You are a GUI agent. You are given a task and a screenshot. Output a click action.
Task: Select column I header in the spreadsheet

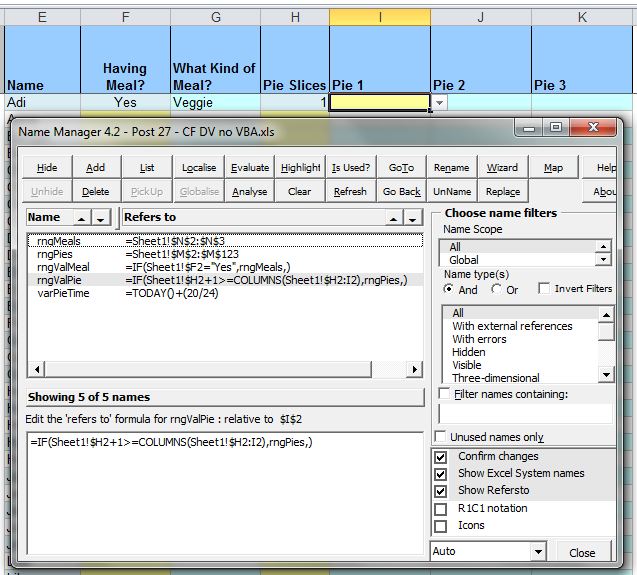[x=380, y=17]
